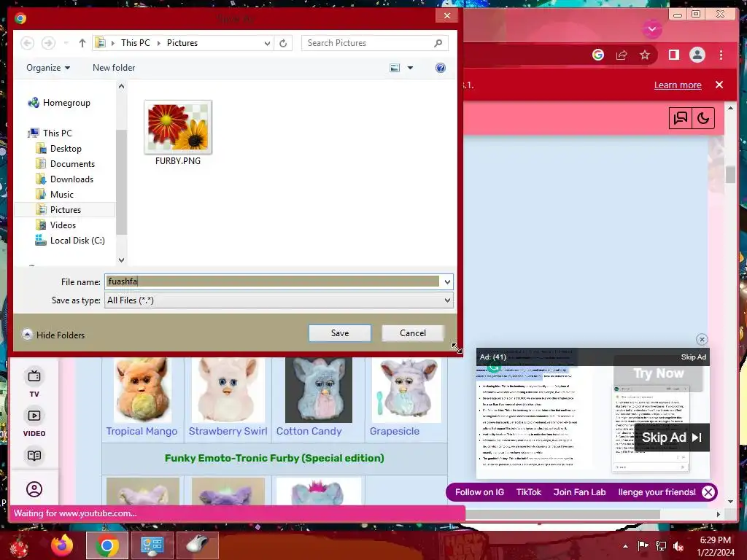This screenshot has width=747, height=560.
Task: Click Follow on IG in the banner
Action: tap(479, 492)
